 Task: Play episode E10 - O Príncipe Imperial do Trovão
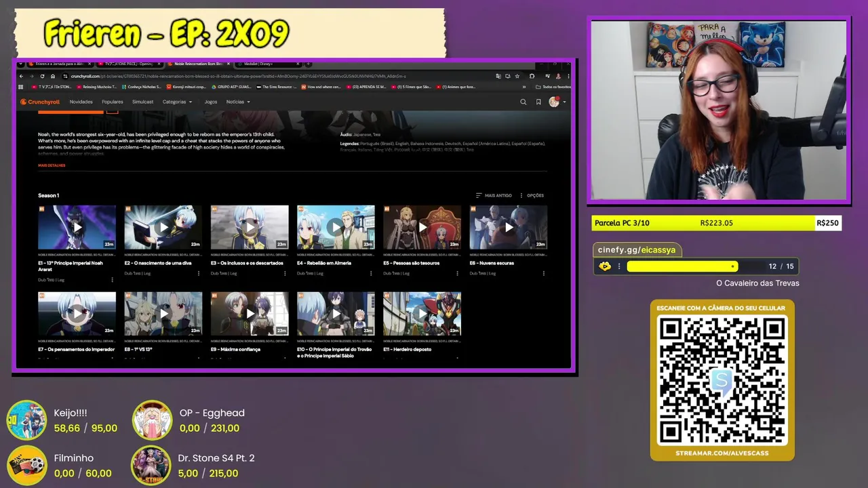[336, 314]
